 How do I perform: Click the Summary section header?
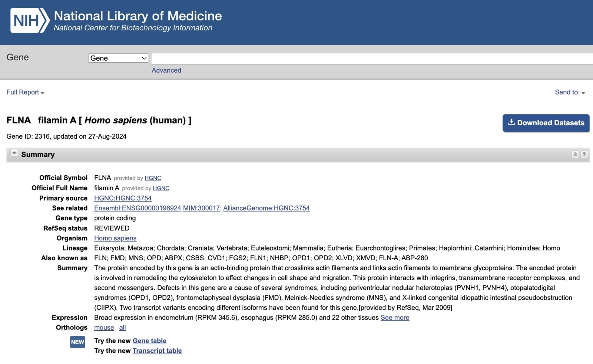point(298,155)
